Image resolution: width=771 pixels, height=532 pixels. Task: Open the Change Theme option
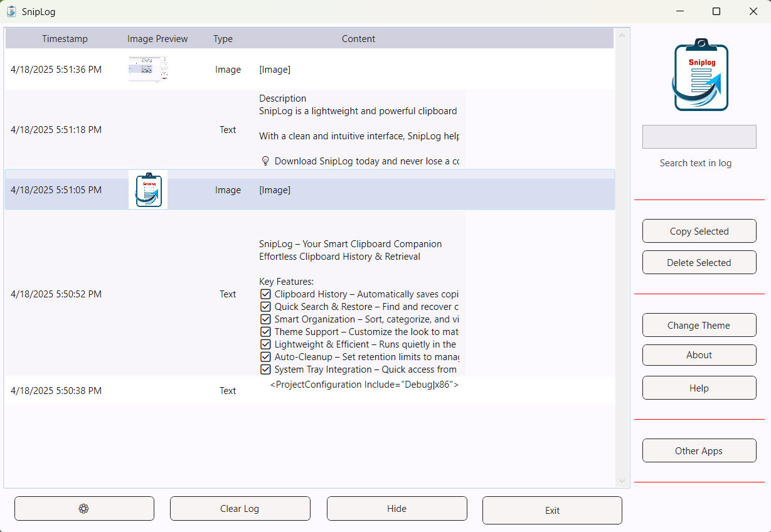click(699, 325)
